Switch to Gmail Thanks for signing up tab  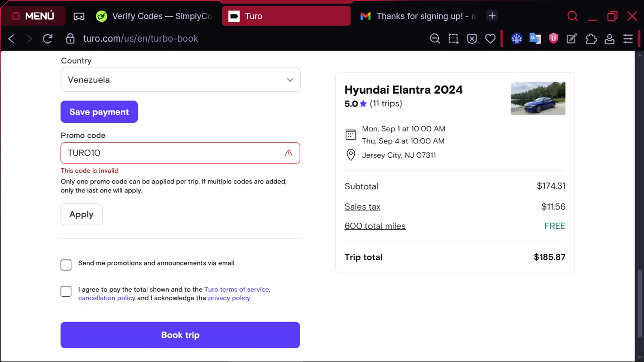tap(419, 16)
